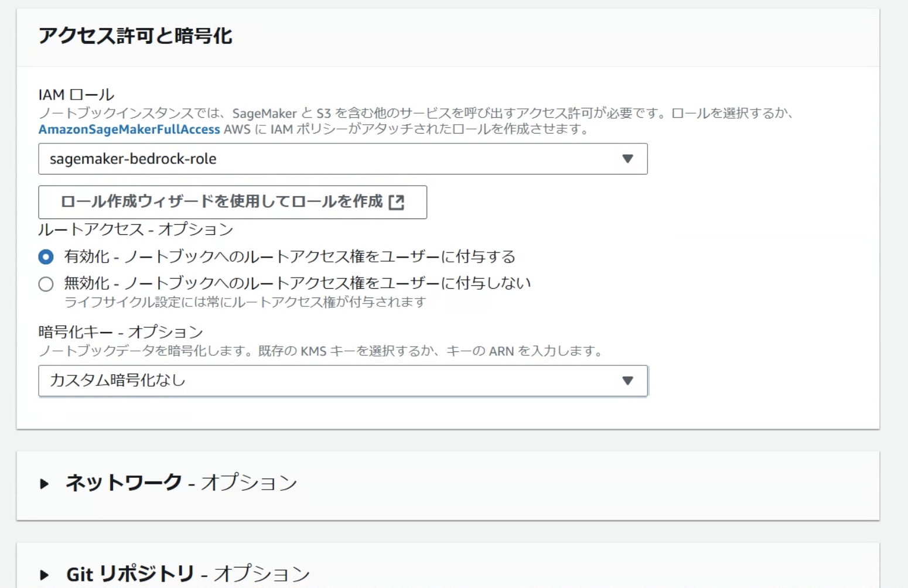Open the role creation wizard
This screenshot has height=588, width=908.
click(x=233, y=202)
